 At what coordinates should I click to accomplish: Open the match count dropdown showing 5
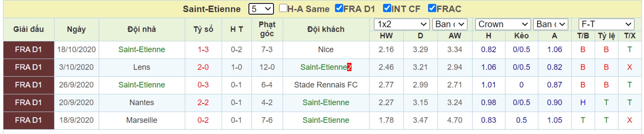261,9
